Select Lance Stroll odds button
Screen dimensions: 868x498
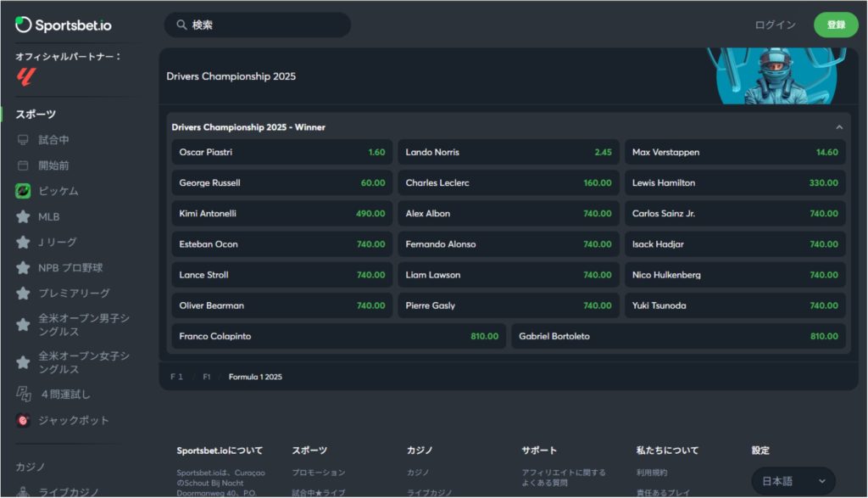(281, 275)
